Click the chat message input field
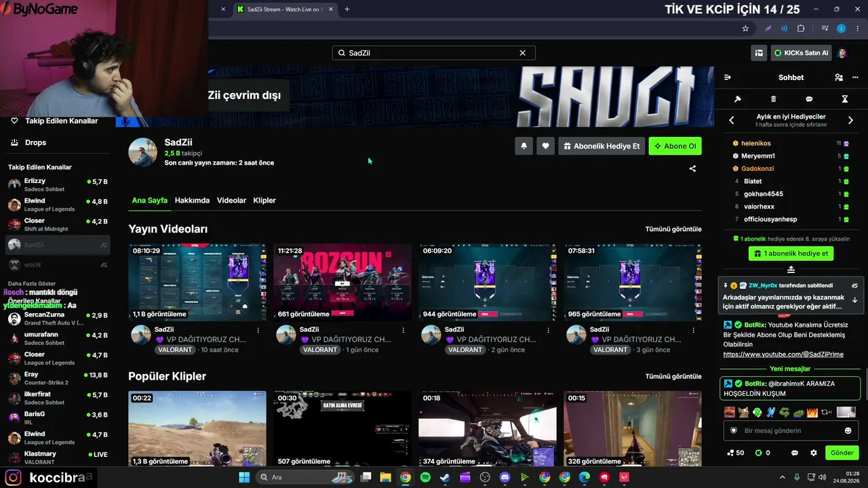This screenshot has width=868, height=488. (791, 430)
